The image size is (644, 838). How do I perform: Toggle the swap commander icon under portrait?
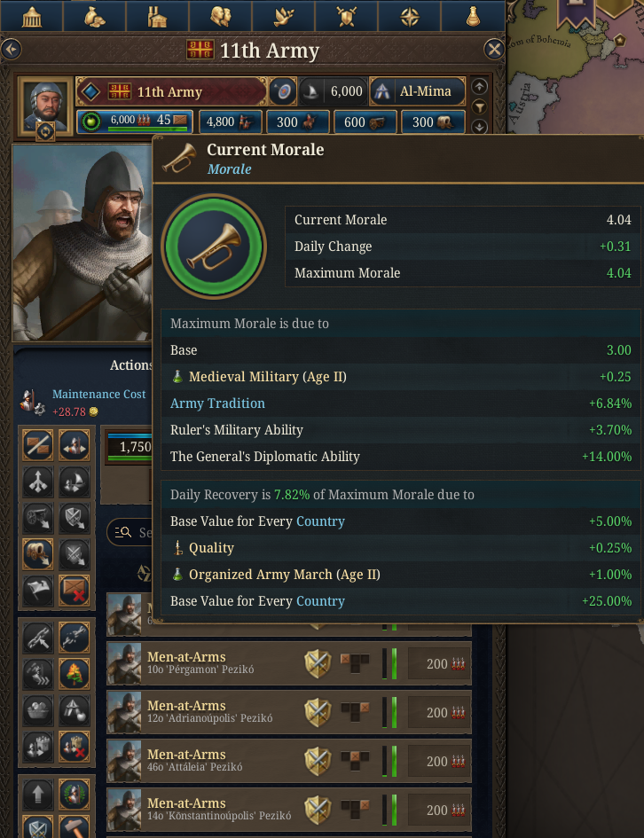pyautogui.click(x=45, y=131)
